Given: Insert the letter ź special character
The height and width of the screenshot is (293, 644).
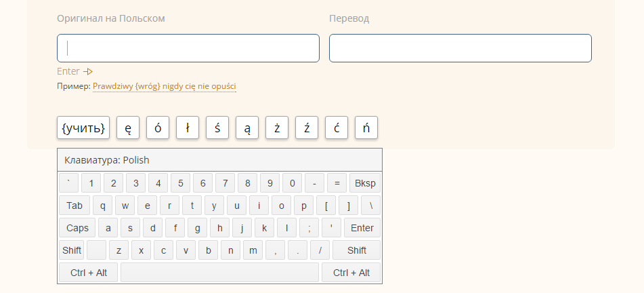Looking at the screenshot, I should tap(307, 128).
